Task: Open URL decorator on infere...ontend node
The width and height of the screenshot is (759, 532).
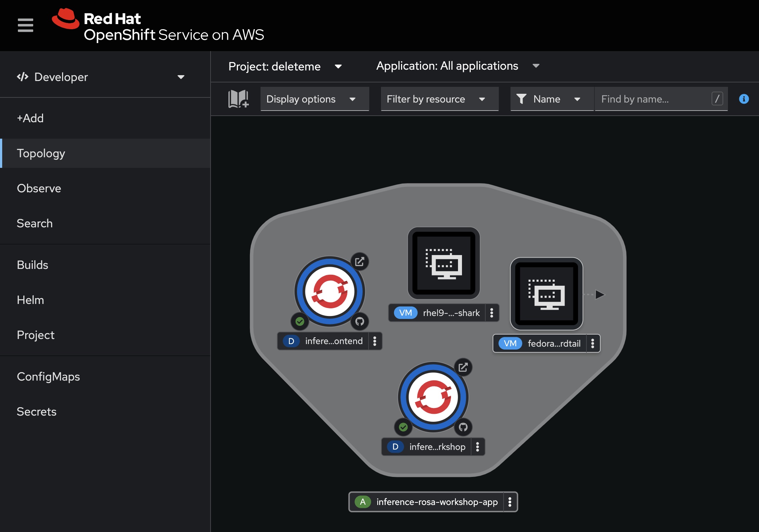Action: (359, 262)
